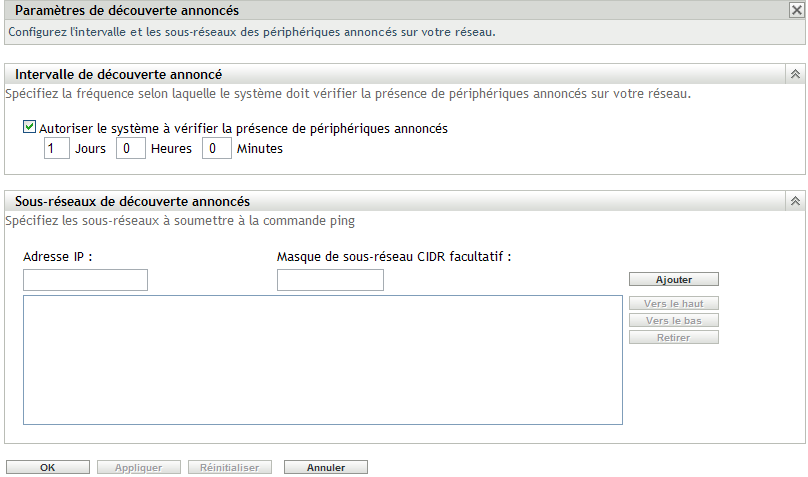Focus the Adresse IP text field

click(x=85, y=280)
